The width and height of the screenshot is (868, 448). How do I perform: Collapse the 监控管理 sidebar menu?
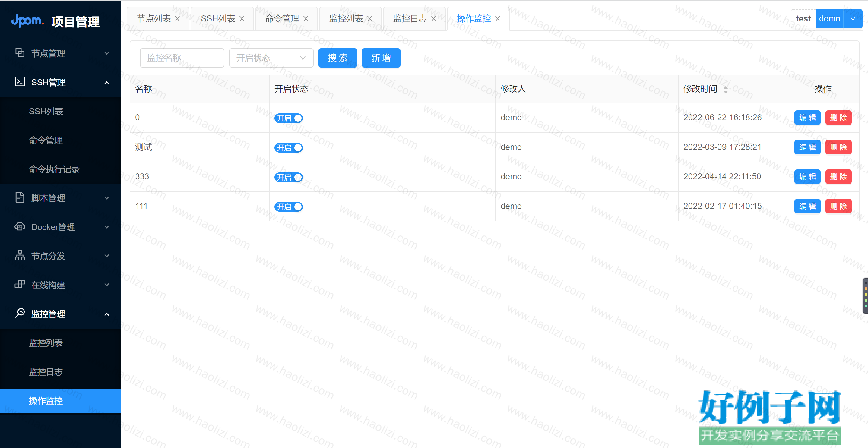(107, 314)
